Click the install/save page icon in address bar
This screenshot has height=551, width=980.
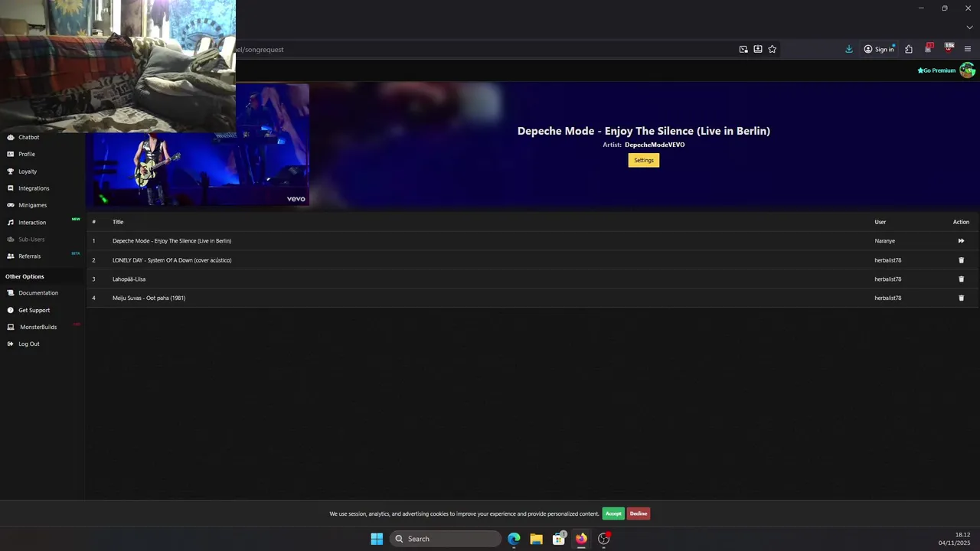758,49
